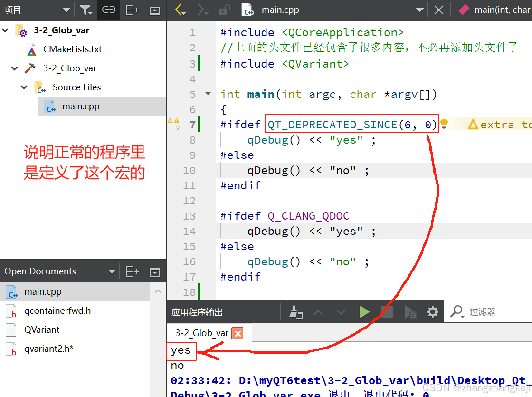Collapse the Source Files folder
The height and width of the screenshot is (397, 532).
[24, 87]
